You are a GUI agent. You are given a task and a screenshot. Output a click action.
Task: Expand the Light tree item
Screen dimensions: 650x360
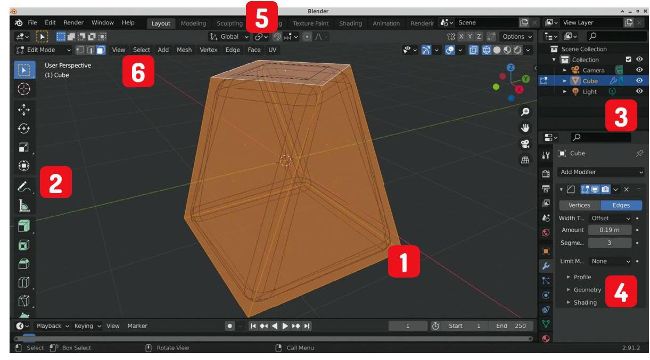coord(564,92)
